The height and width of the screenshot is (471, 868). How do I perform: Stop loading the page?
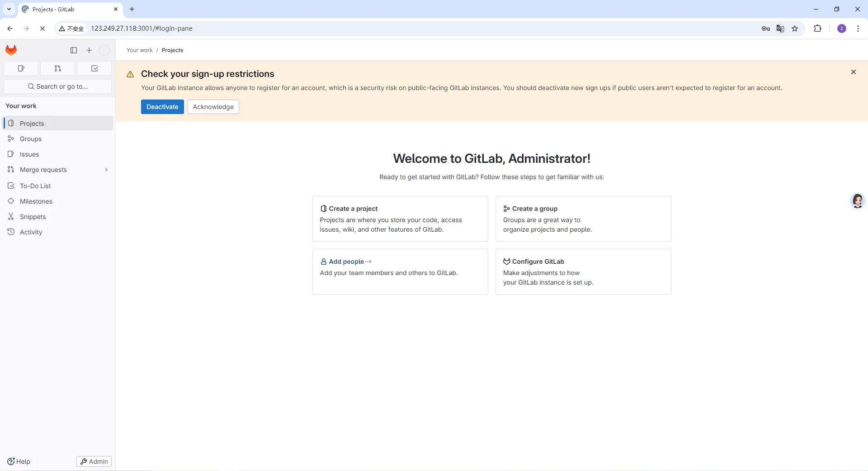[x=42, y=29]
